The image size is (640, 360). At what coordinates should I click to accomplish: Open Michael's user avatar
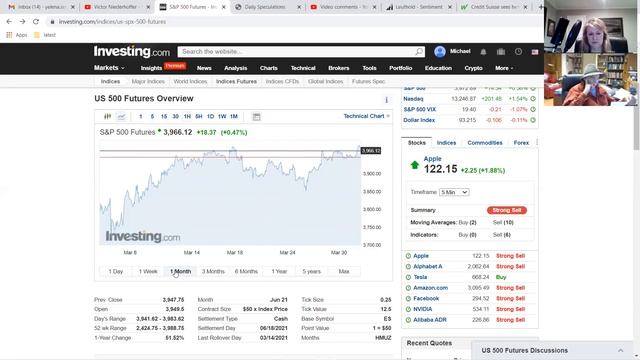coord(440,51)
